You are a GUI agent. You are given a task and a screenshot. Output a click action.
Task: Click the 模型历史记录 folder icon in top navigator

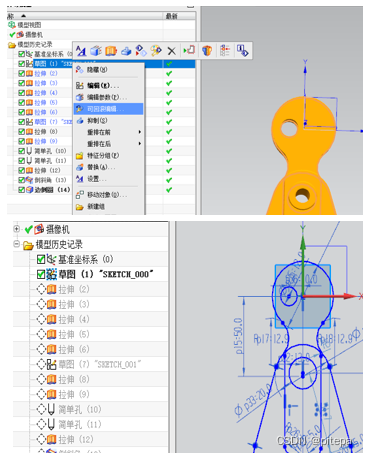pos(12,45)
